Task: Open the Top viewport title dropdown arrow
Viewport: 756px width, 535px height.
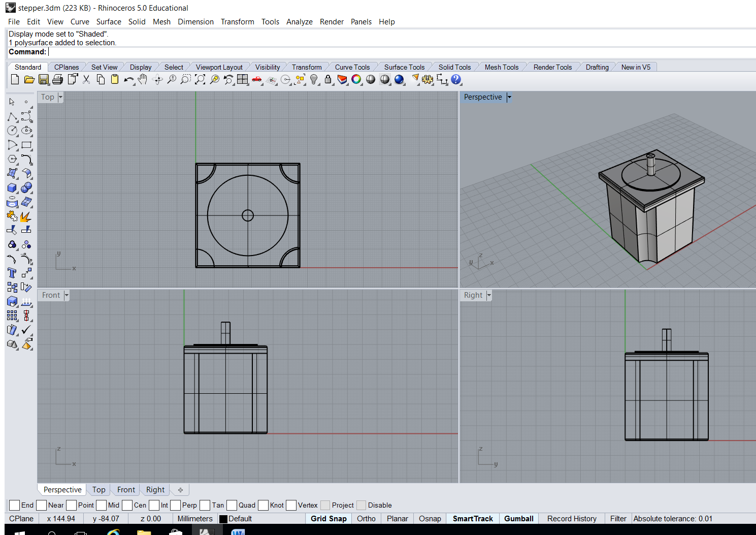Action: click(60, 97)
